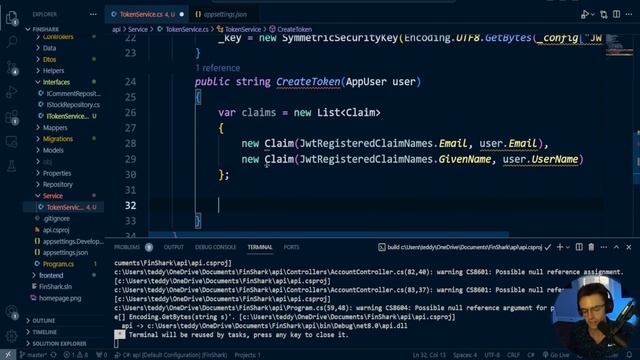Switch to the PORTS tab
The image size is (640, 360).
pyautogui.click(x=291, y=247)
